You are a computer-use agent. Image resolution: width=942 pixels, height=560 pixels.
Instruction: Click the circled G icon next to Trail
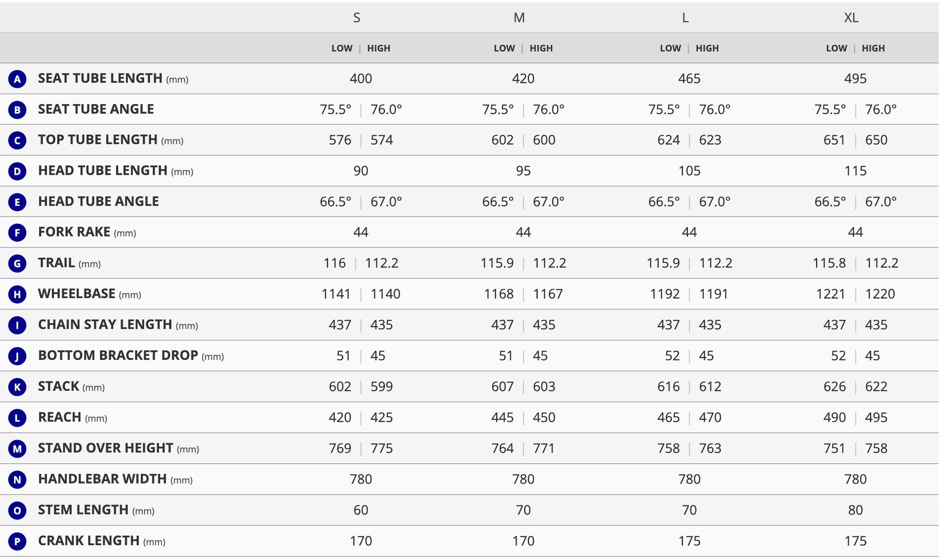[17, 263]
